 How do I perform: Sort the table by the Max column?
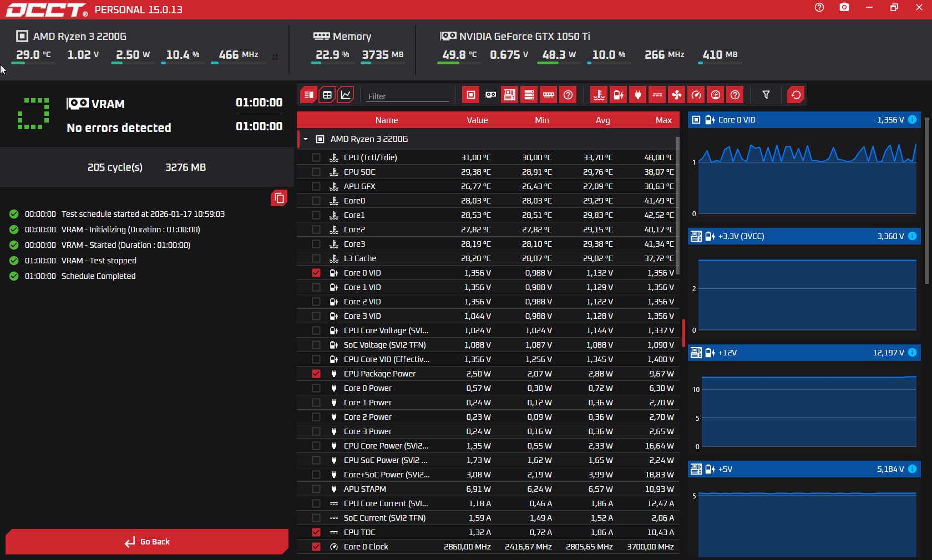[x=663, y=120]
